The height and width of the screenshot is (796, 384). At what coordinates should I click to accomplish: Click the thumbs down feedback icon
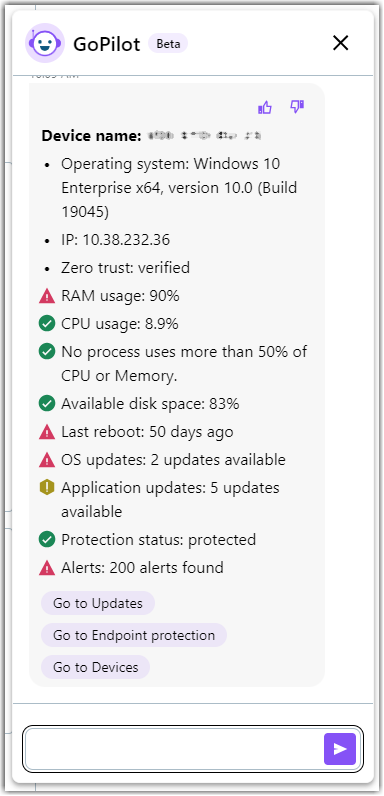[297, 106]
